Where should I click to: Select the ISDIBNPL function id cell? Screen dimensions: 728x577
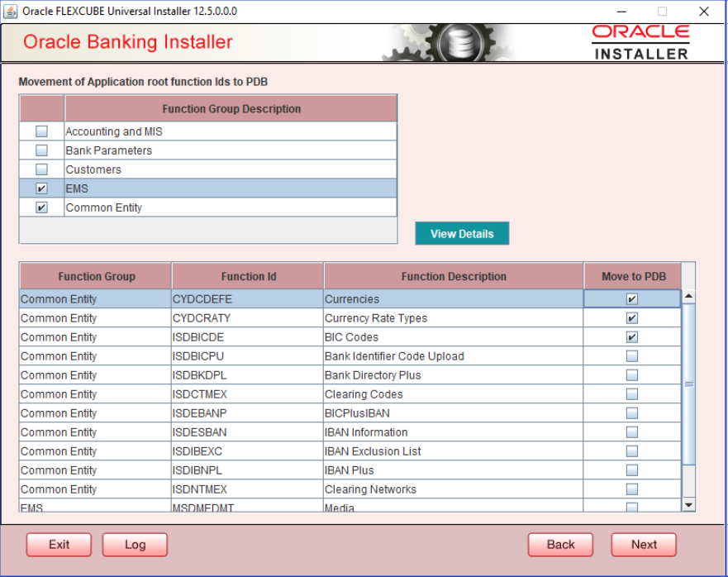247,470
